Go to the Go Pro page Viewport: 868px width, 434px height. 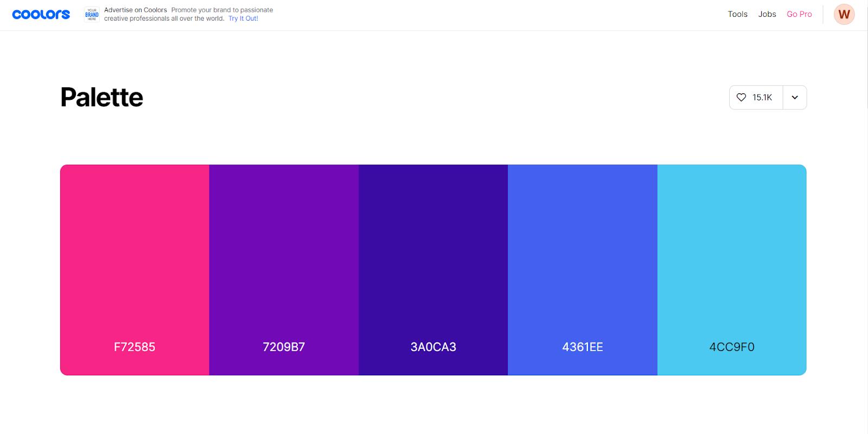click(799, 14)
